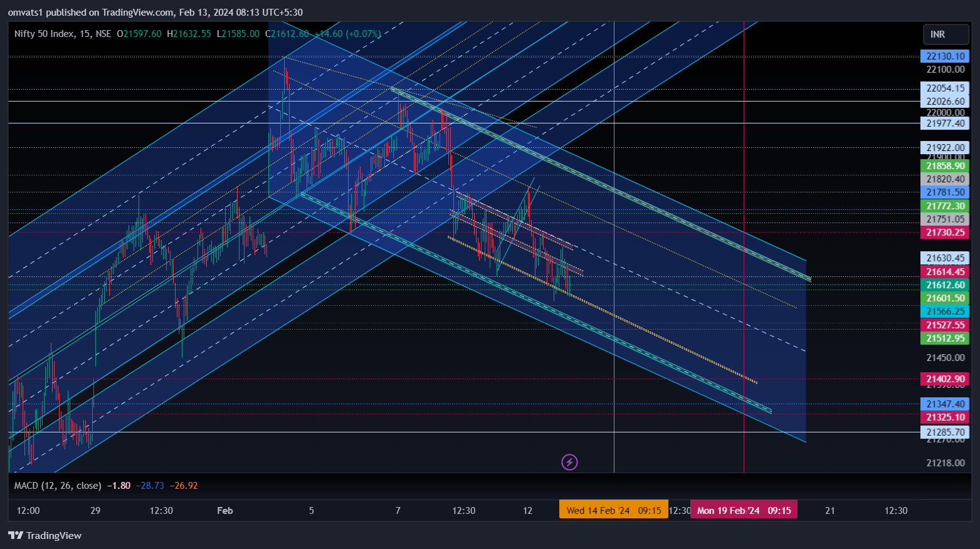Image resolution: width=980 pixels, height=549 pixels.
Task: Select the Mon 19 Feb '24 09:15 date label
Action: point(744,510)
